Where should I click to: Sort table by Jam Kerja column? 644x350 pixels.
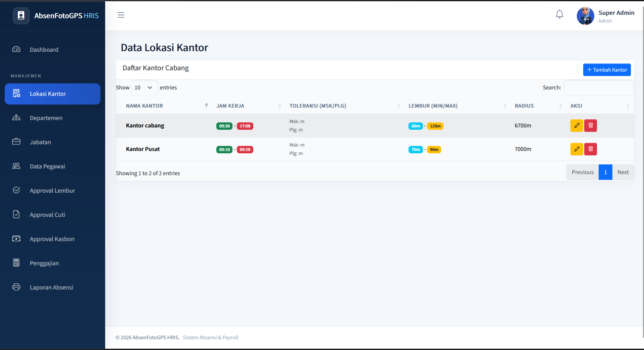249,106
